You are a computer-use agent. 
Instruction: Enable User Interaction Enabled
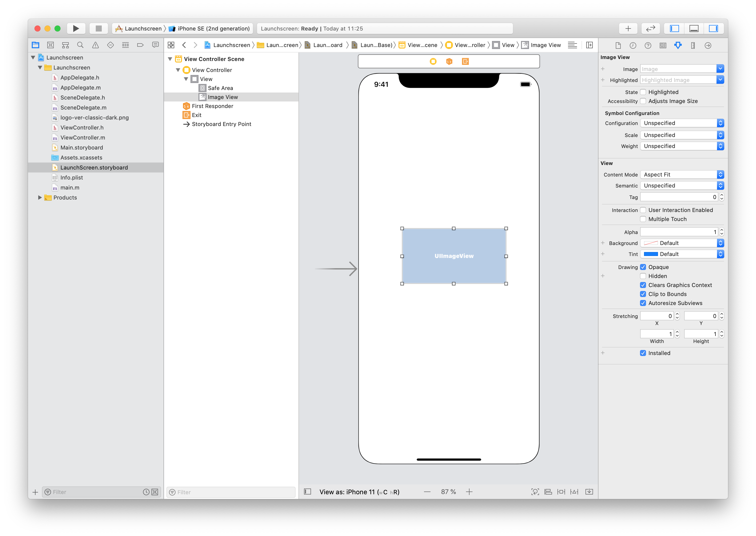pos(643,210)
